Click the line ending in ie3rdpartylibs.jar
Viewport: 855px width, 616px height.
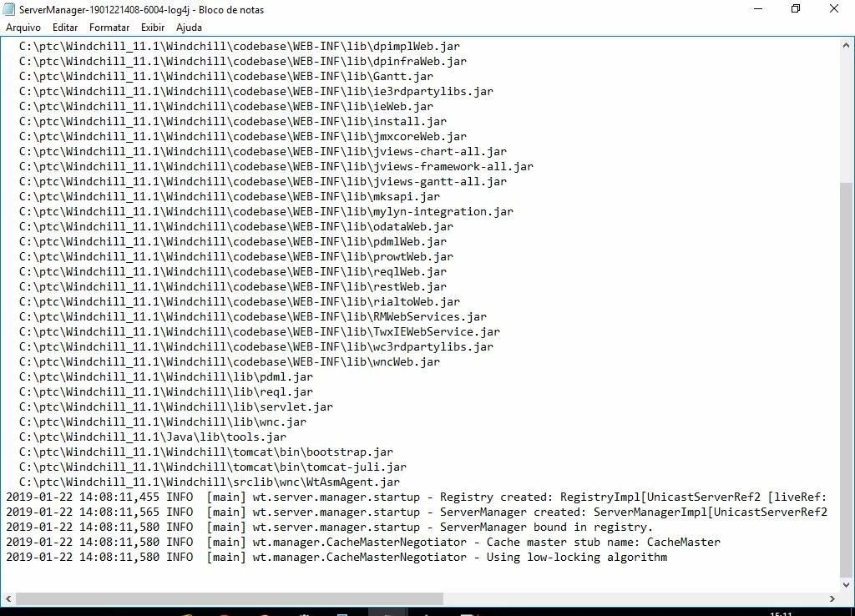click(x=256, y=91)
